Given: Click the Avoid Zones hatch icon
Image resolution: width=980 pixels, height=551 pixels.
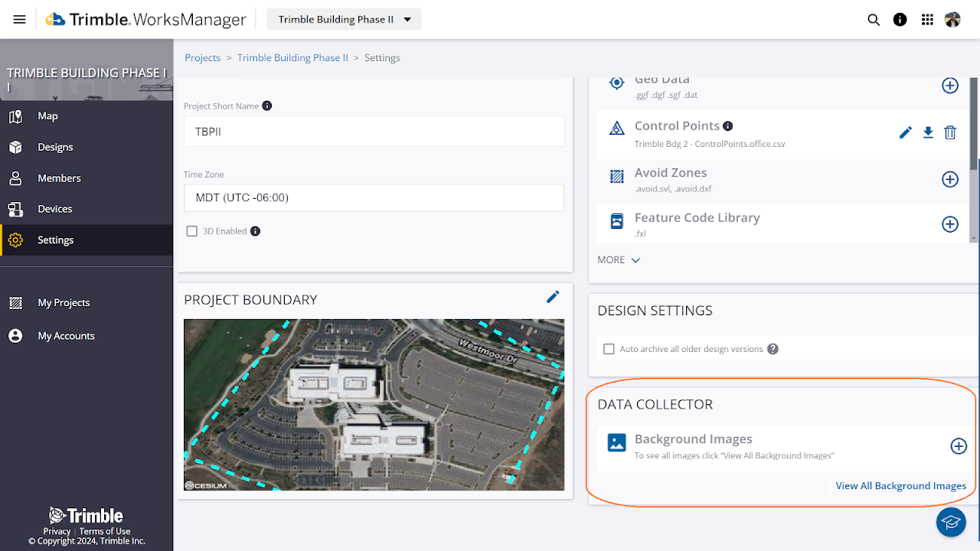Looking at the screenshot, I should pyautogui.click(x=617, y=177).
